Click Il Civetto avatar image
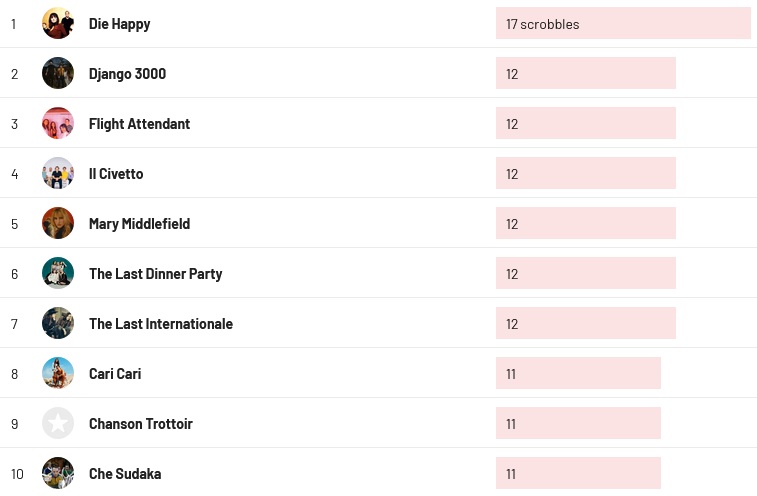Screen dimensions: 757x496 pos(58,173)
